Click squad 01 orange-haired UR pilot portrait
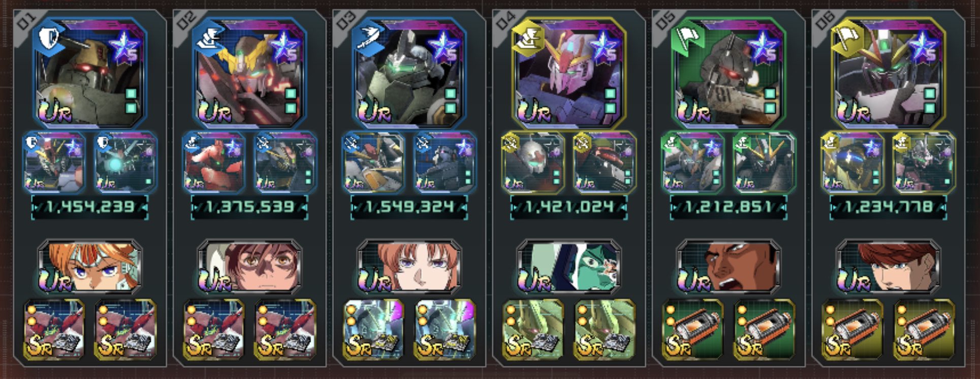This screenshot has width=980, height=379. click(x=90, y=268)
